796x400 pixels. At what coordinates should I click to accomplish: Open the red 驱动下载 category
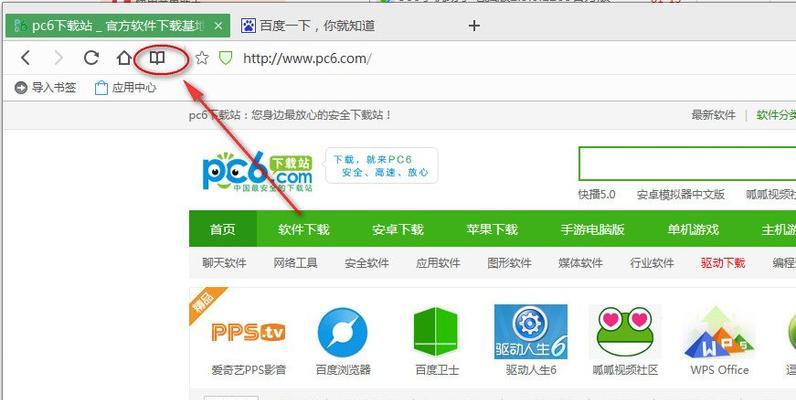point(723,263)
